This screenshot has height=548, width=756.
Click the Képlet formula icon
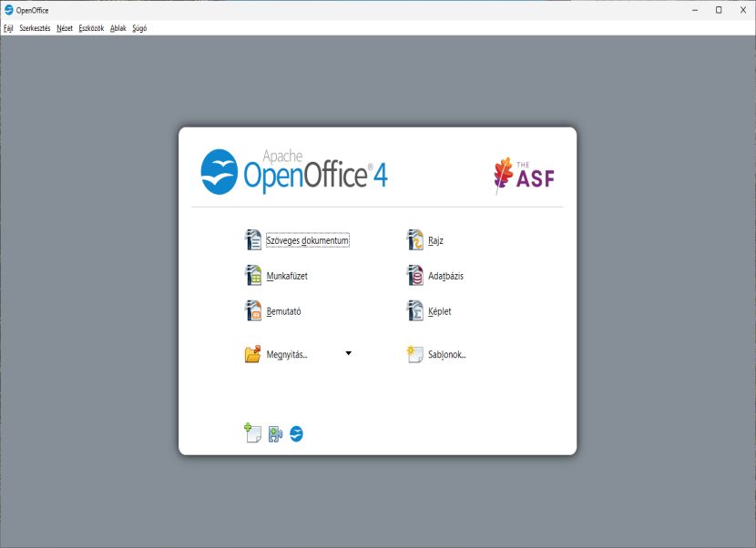click(415, 311)
